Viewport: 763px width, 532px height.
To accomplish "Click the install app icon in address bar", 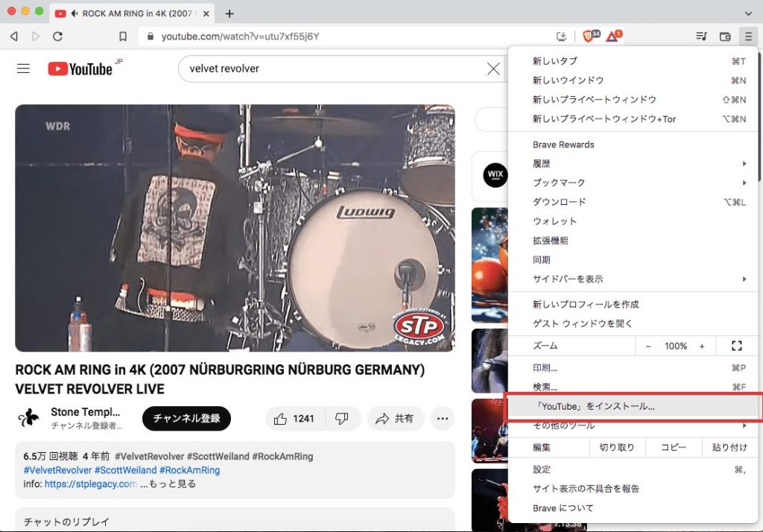I will (x=561, y=37).
